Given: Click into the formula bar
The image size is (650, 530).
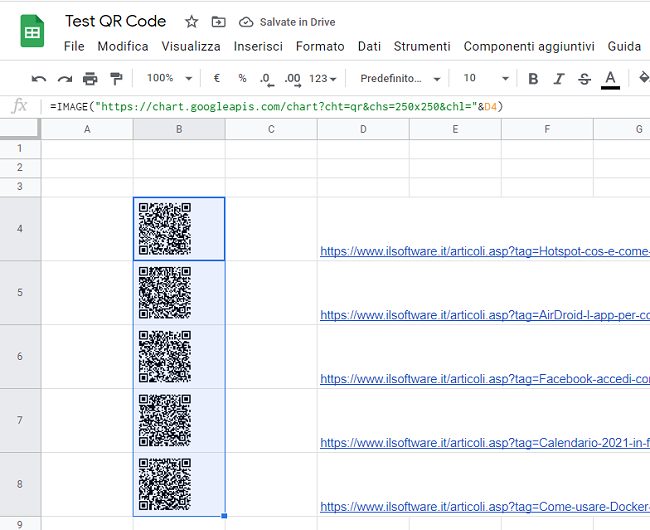Looking at the screenshot, I should tap(346, 106).
